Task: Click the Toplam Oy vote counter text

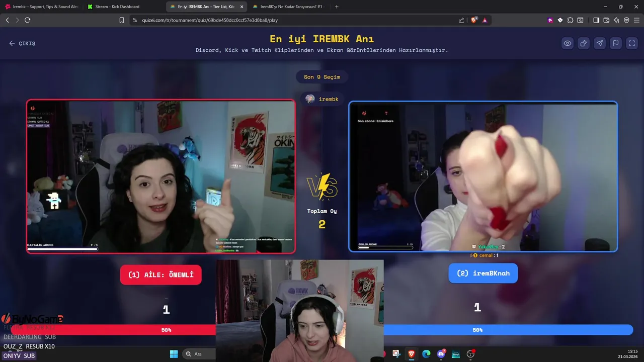Action: tap(322, 211)
